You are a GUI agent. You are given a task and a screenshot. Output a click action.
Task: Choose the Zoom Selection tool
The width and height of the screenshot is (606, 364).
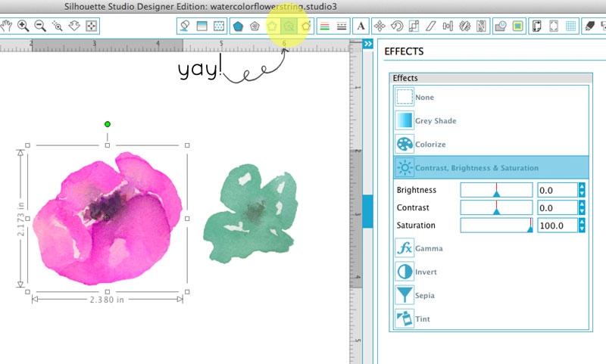click(x=58, y=26)
